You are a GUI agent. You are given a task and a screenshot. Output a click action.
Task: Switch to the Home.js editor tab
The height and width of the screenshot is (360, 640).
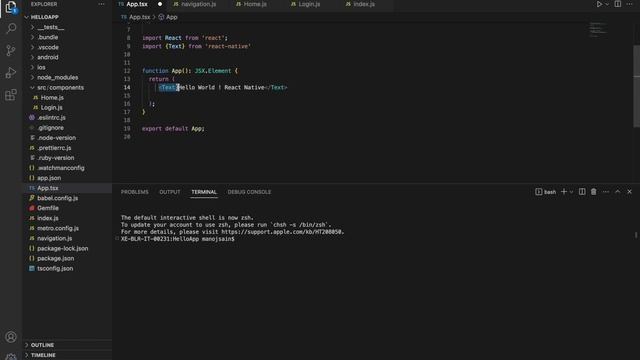(255, 4)
